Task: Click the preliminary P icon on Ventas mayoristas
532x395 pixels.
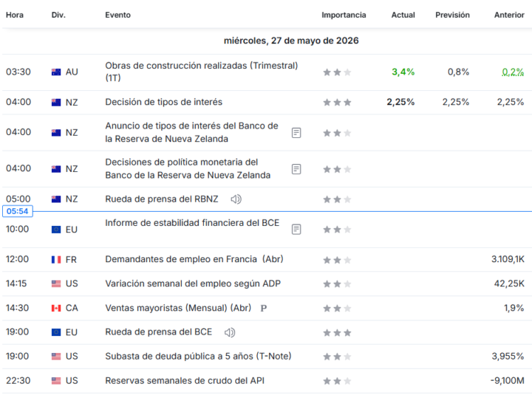Action: [x=263, y=308]
